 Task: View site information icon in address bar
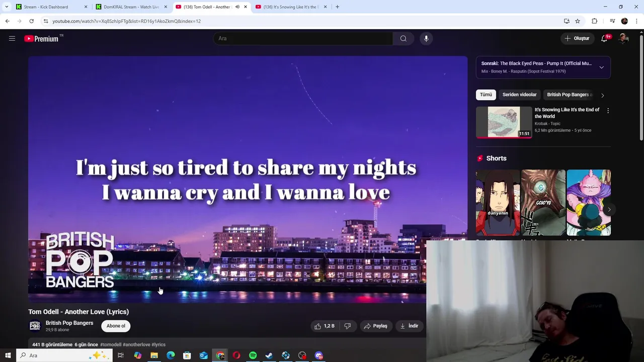(46, 21)
